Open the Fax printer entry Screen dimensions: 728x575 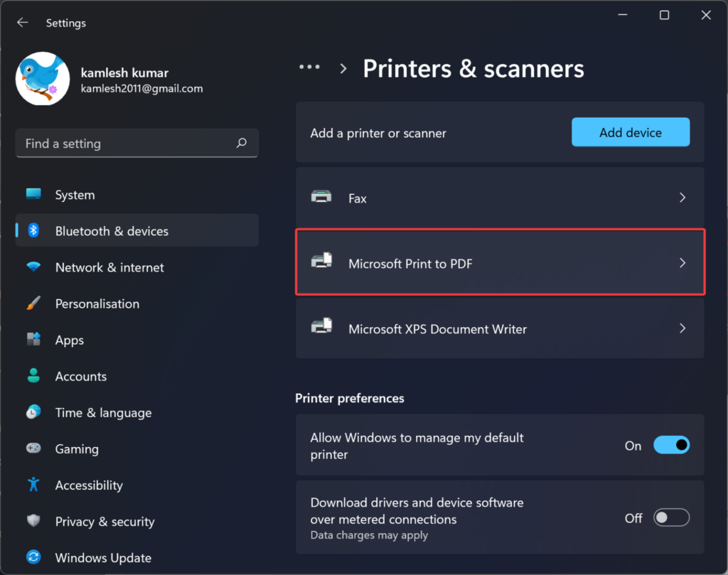point(500,198)
